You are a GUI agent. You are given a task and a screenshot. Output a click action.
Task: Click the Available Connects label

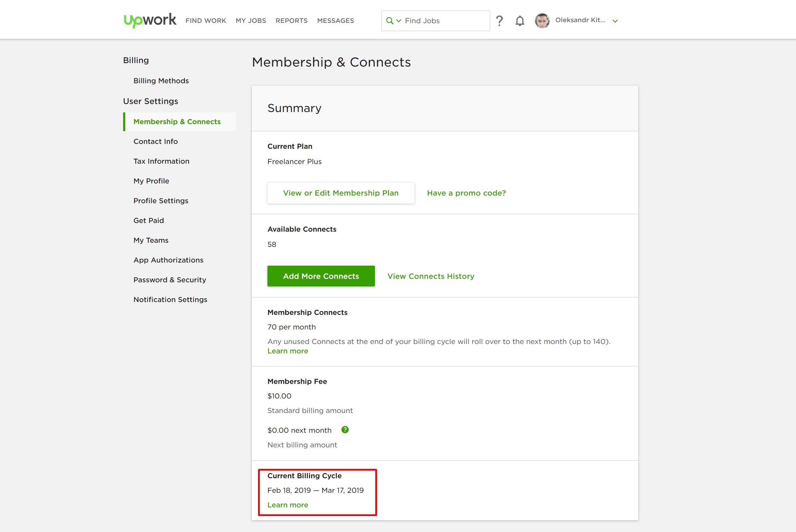click(302, 229)
